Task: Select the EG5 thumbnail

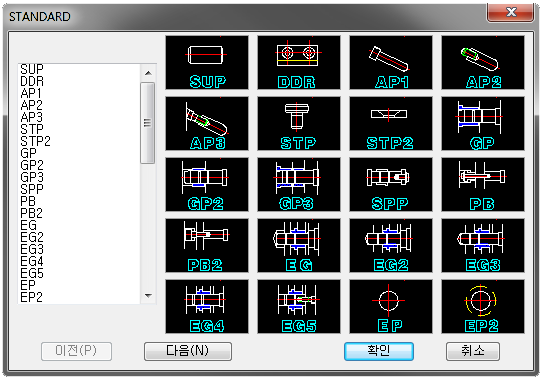Action: tap(299, 306)
